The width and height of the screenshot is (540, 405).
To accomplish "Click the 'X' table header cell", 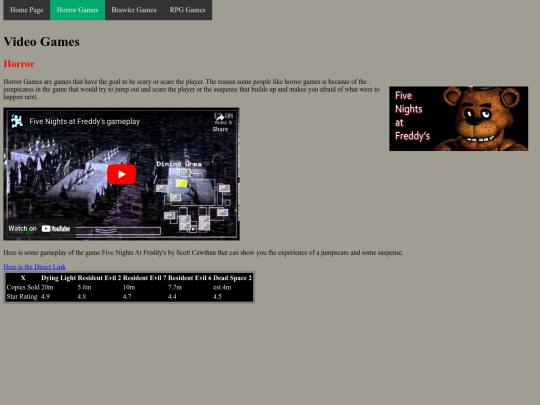I will 23,278.
